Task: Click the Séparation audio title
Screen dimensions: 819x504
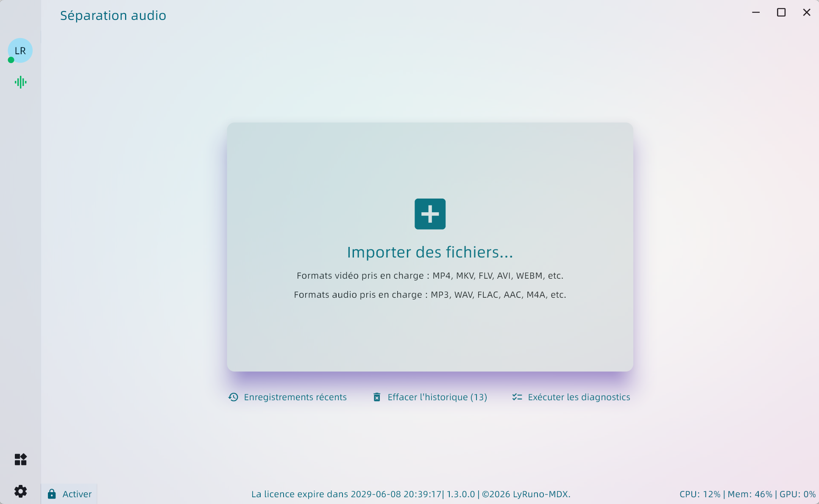Action: point(113,15)
